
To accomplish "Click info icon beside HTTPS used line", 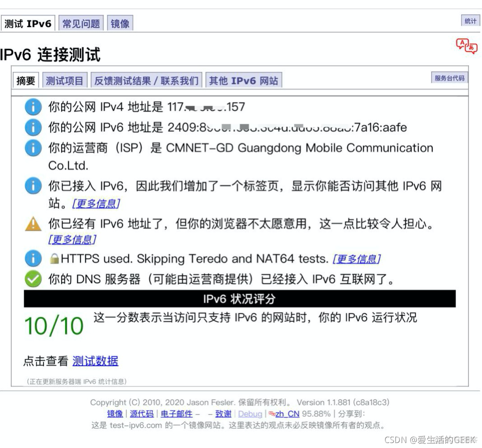I will 33,258.
